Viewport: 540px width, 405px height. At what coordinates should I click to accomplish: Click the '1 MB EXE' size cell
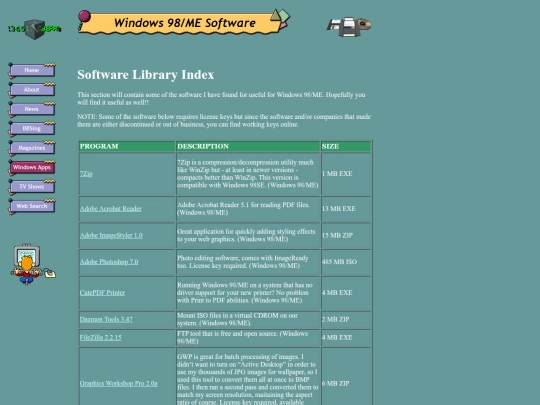point(346,174)
